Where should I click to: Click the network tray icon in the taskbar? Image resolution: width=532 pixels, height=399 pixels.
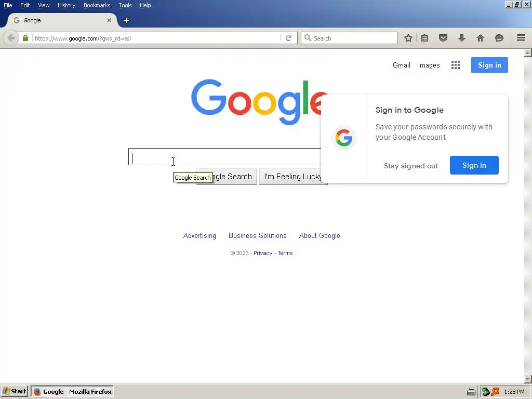486,392
